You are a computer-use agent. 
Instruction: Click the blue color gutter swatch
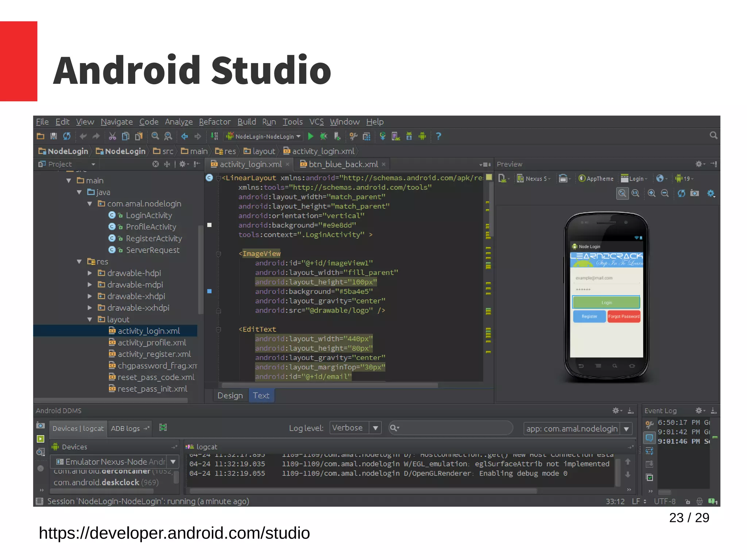[x=209, y=291]
